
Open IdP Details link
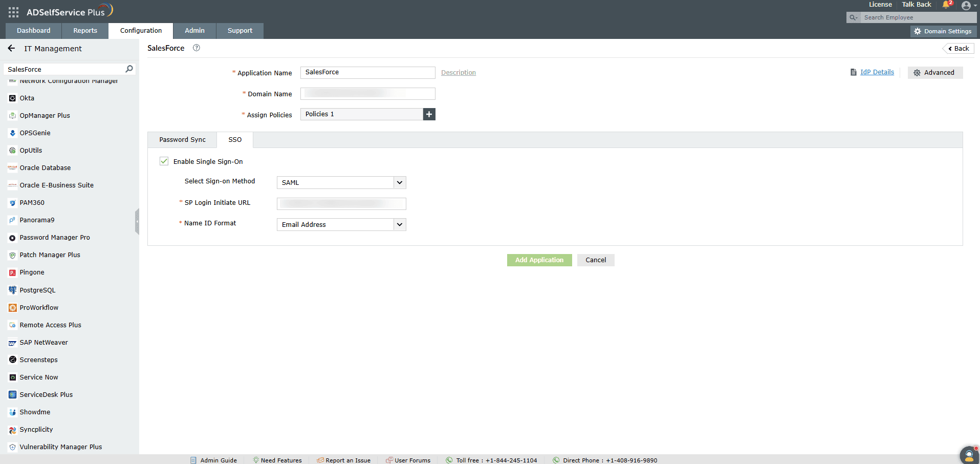877,72
